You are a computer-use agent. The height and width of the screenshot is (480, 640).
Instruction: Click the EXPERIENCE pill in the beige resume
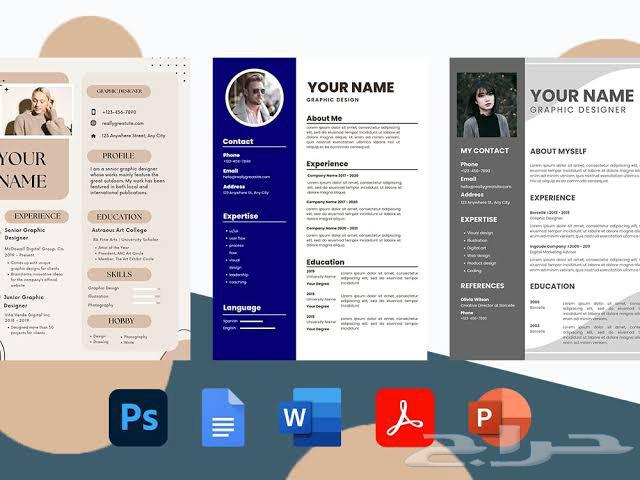pos(37,216)
